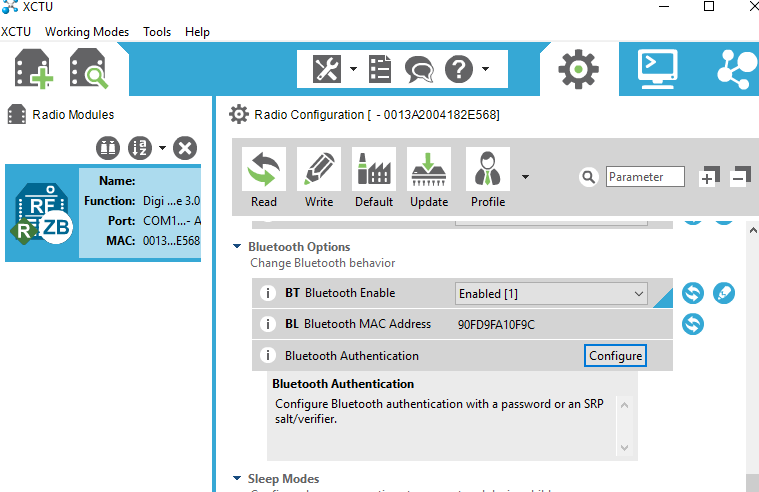Image resolution: width=759 pixels, height=492 pixels.
Task: Click the module list view icon
Action: [x=107, y=148]
